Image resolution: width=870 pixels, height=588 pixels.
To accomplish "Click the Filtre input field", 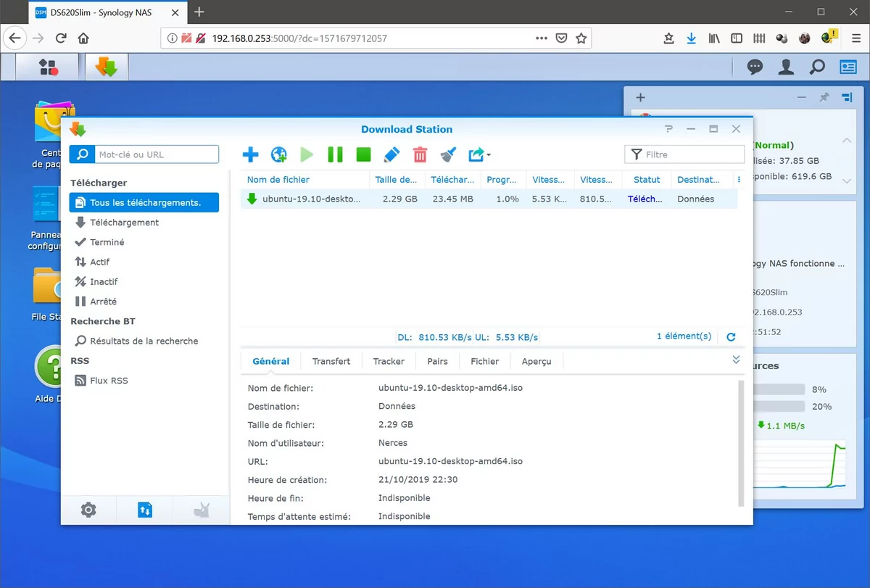I will coord(684,154).
